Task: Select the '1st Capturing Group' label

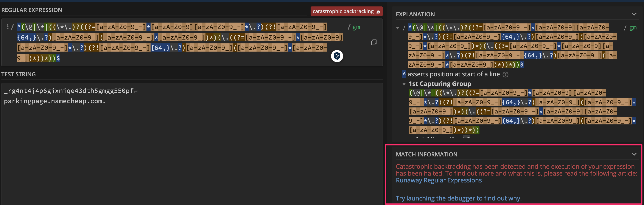Action: 440,84
